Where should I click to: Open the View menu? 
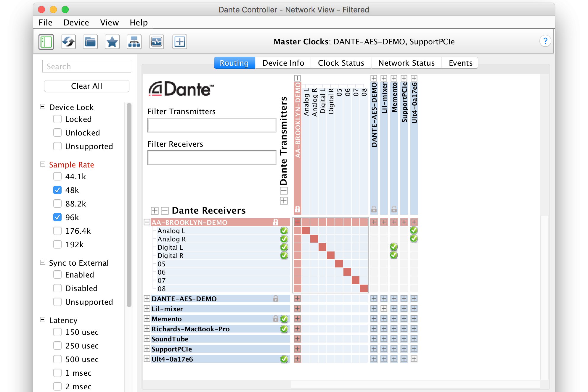109,22
